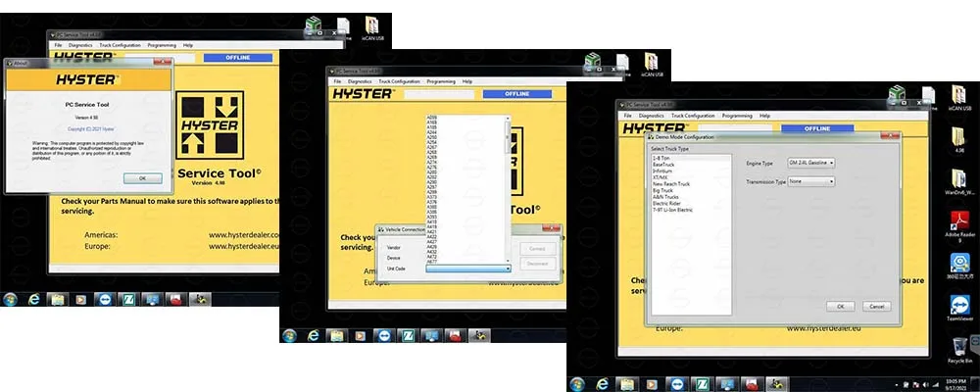Screen dimensions: 980x392
Task: Click Start button in the middle screenshot taskbar
Action: click(289, 336)
